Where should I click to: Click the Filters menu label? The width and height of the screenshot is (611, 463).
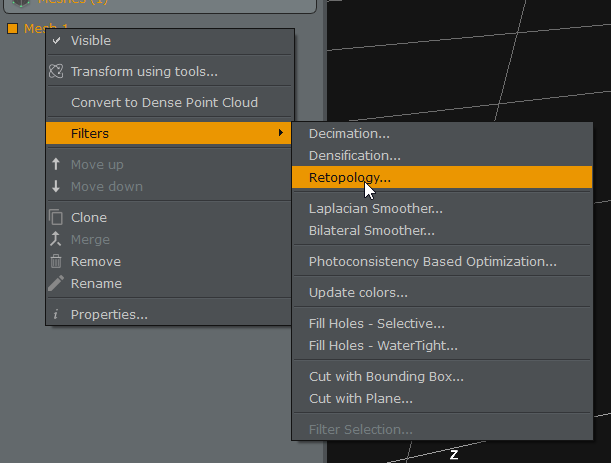[90, 133]
